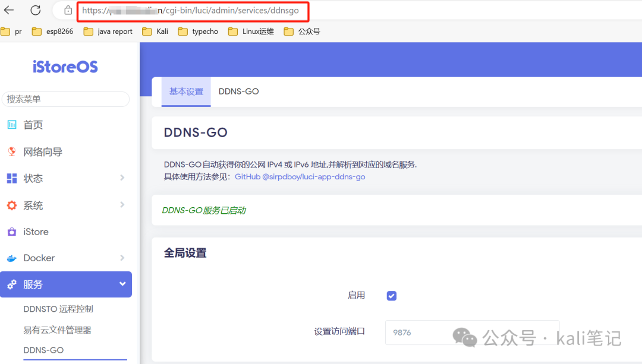Viewport: 642px width, 364px height.
Task: Open GitHub @sirpdboy/luci-app-ddns-go link
Action: coord(300,177)
